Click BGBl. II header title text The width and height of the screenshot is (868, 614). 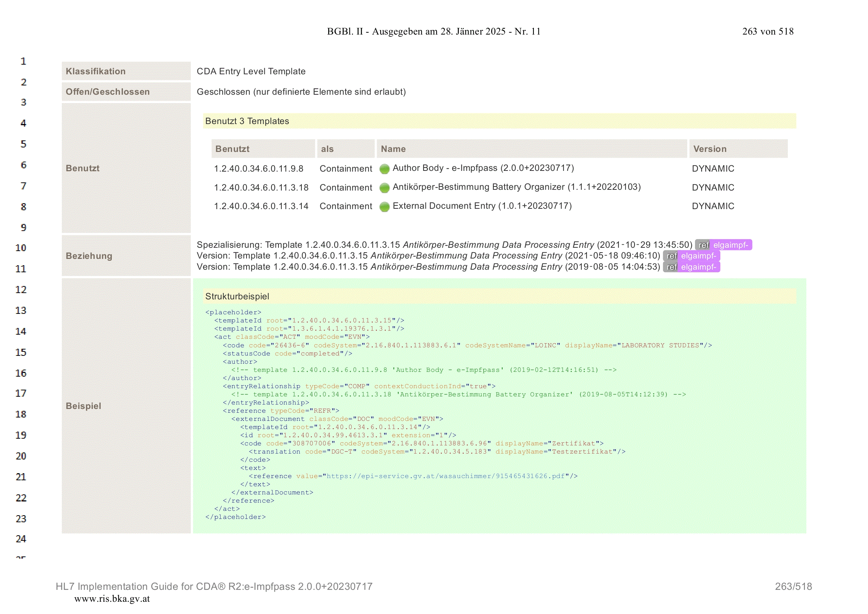pos(434,32)
